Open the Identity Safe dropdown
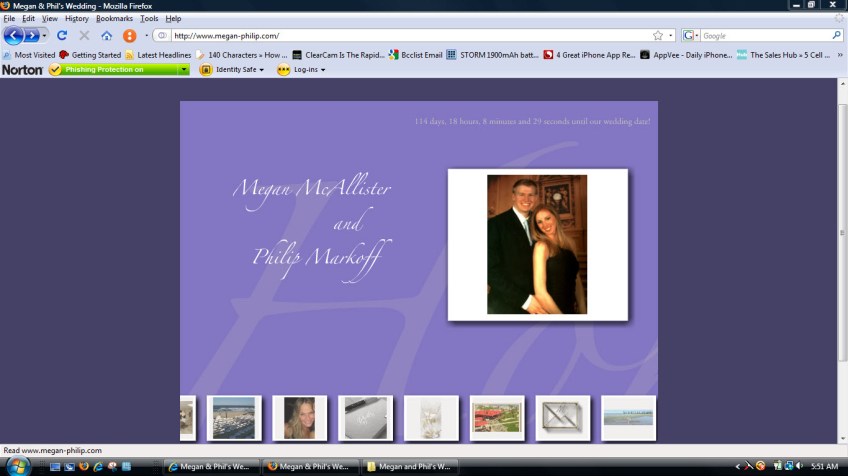 (233, 70)
